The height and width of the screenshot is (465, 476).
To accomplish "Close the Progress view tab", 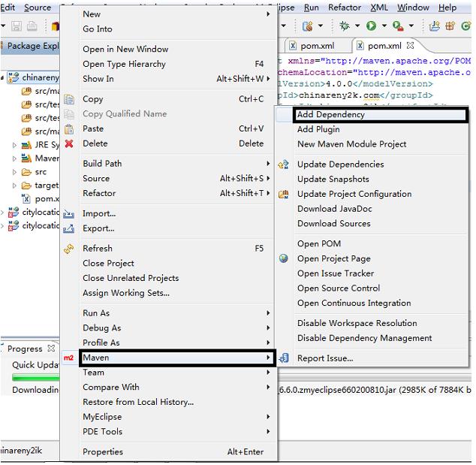I will click(51, 348).
